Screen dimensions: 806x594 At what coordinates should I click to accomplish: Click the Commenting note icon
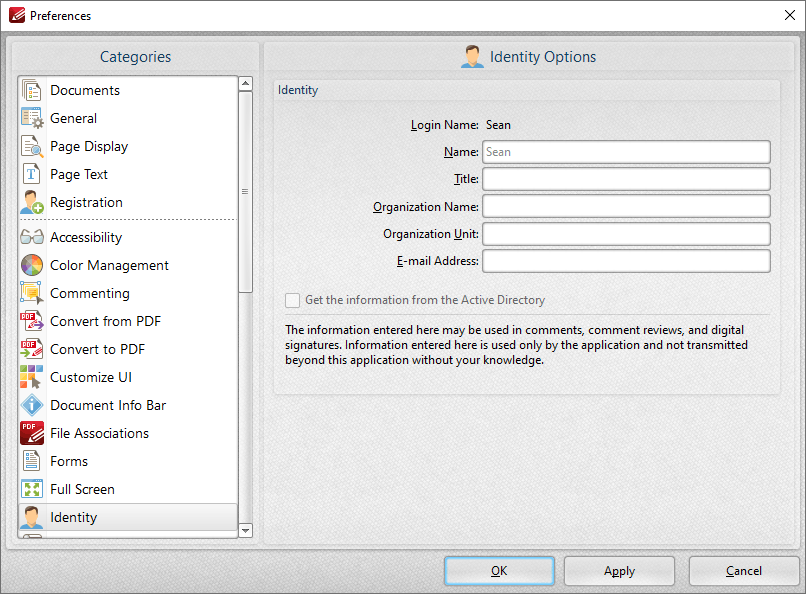(32, 293)
